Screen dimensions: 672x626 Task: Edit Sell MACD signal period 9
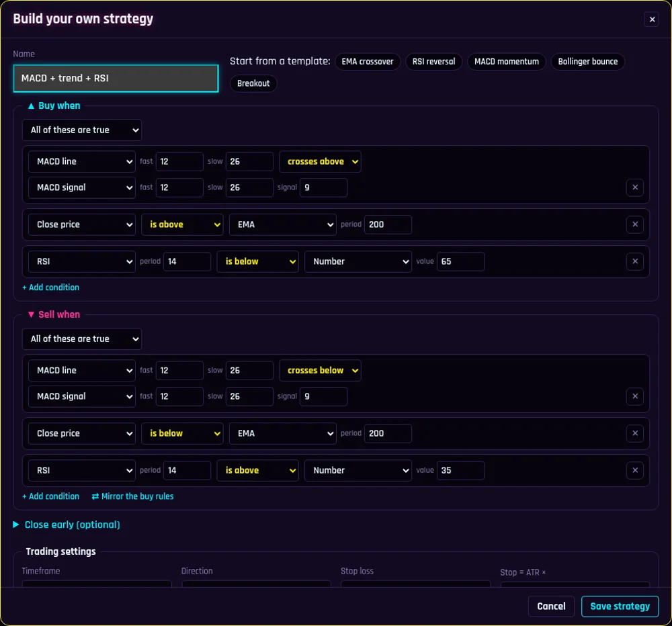[x=323, y=396]
